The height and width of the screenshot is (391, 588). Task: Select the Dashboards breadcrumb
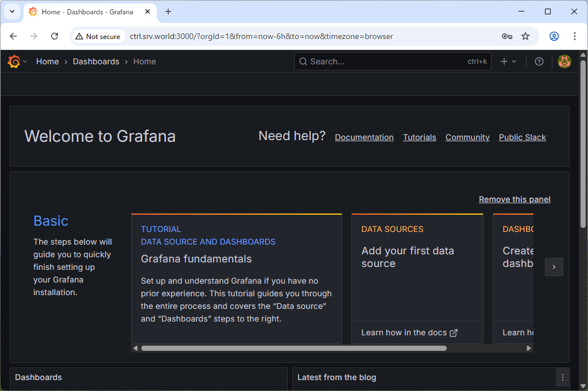point(96,61)
